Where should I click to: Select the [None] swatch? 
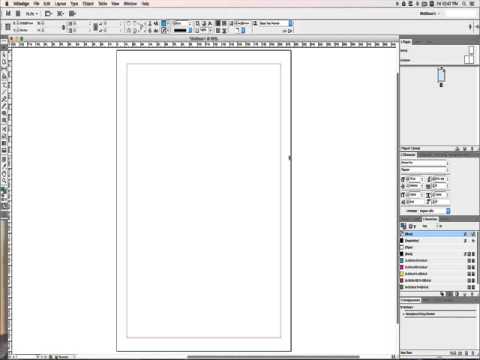point(438,234)
